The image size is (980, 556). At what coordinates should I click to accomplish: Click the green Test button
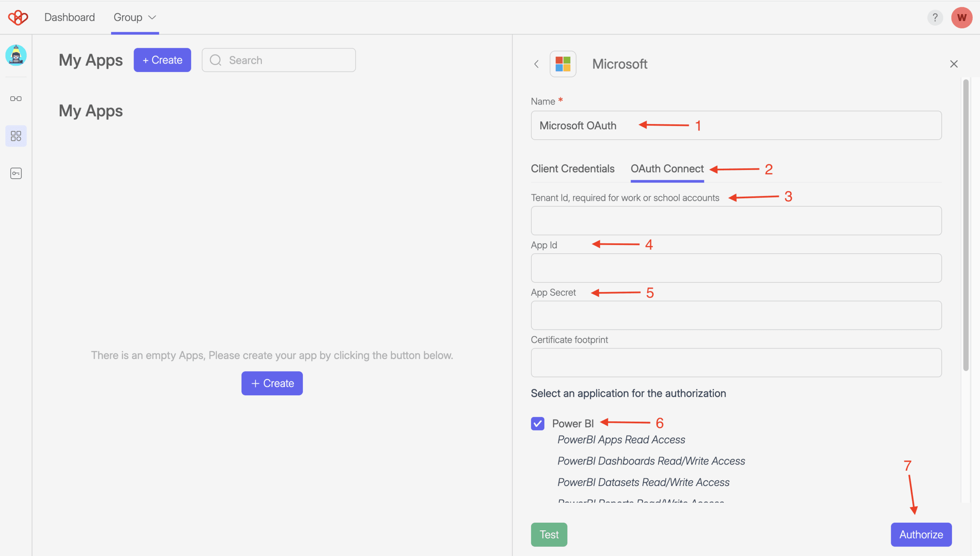tap(549, 534)
